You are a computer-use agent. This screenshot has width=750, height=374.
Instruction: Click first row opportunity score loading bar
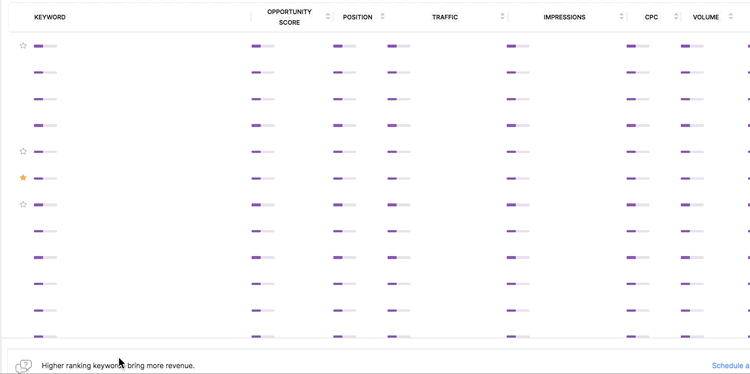pos(263,46)
